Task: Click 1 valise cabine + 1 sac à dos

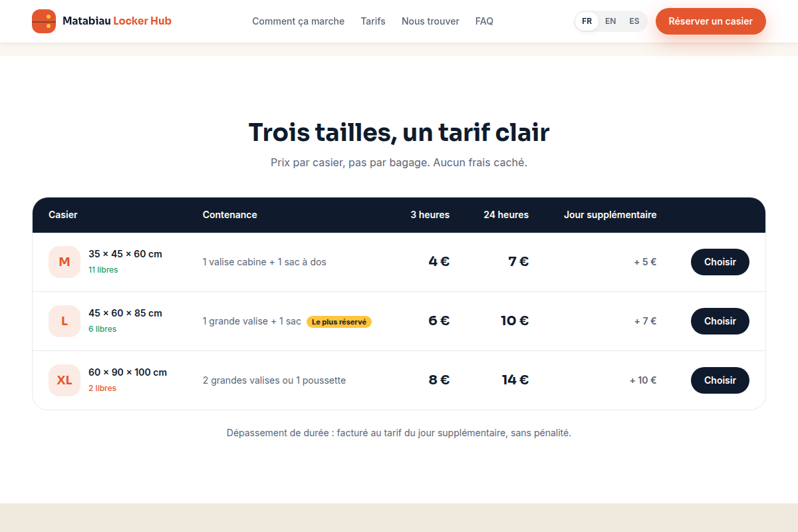Action: 265,262
